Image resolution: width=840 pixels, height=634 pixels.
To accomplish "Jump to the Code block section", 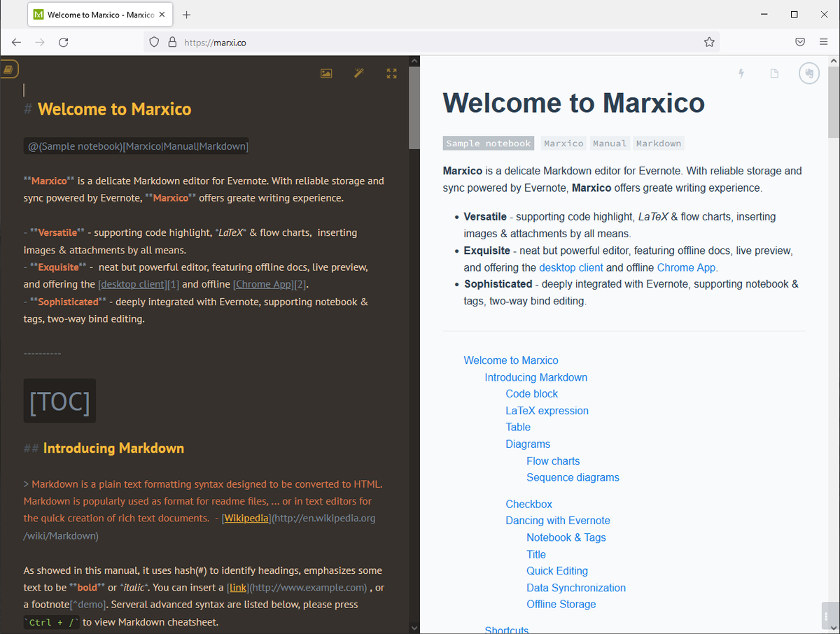I will (532, 394).
